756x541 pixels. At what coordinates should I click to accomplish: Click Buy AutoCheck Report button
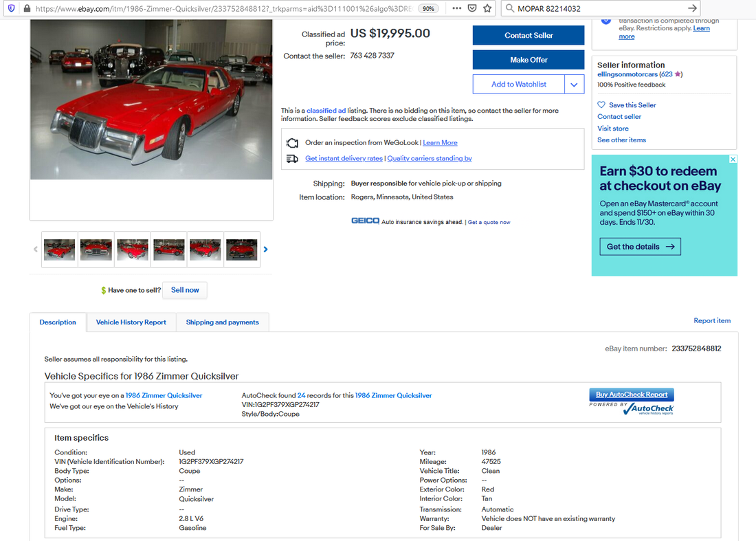coord(632,395)
